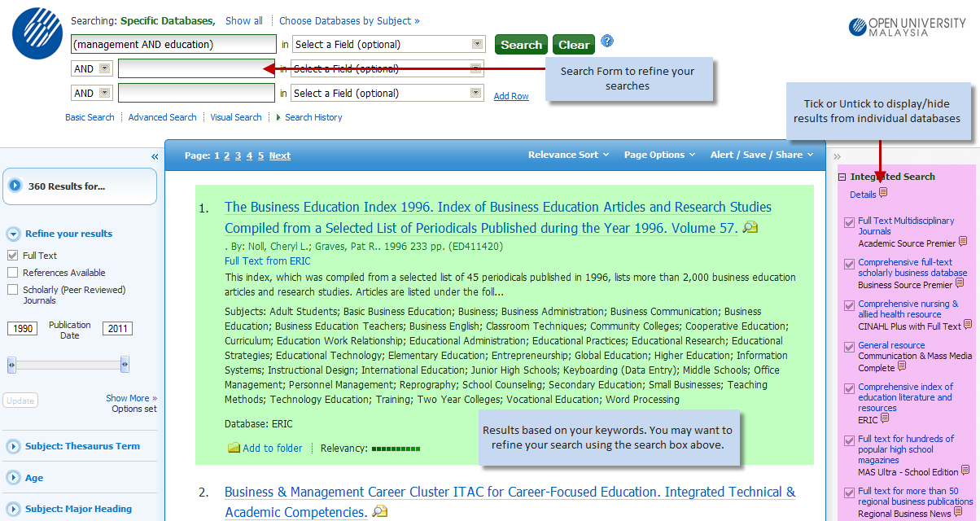Click info icon beside CINAHL Plus with Full Text

point(968,325)
